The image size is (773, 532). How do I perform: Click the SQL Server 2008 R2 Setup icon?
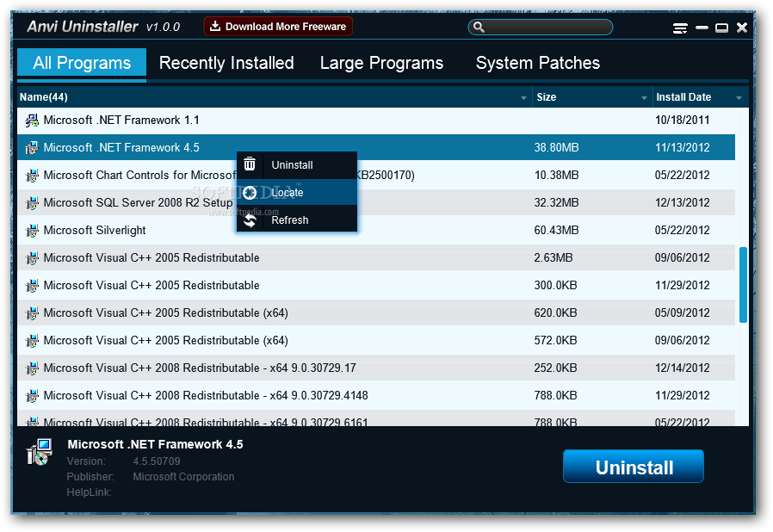(x=32, y=202)
